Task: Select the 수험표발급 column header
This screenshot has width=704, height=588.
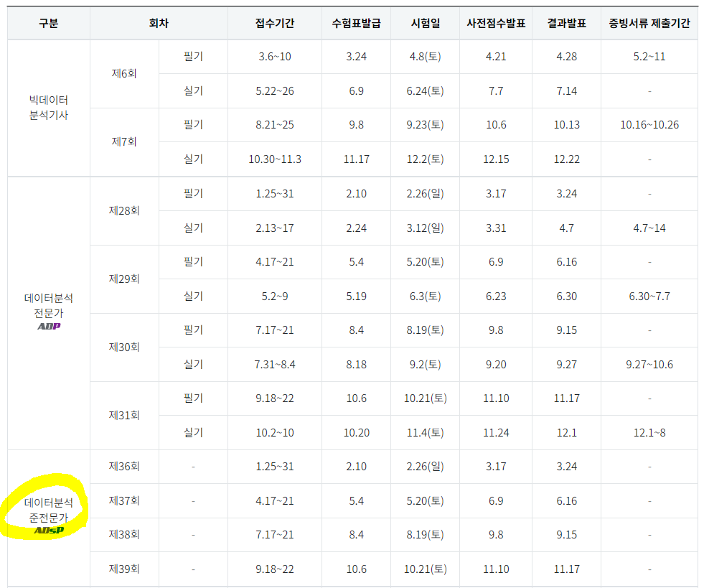Action: [356, 24]
